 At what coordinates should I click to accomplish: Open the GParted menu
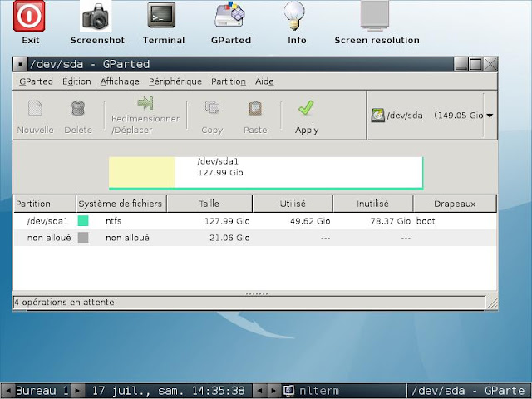36,81
